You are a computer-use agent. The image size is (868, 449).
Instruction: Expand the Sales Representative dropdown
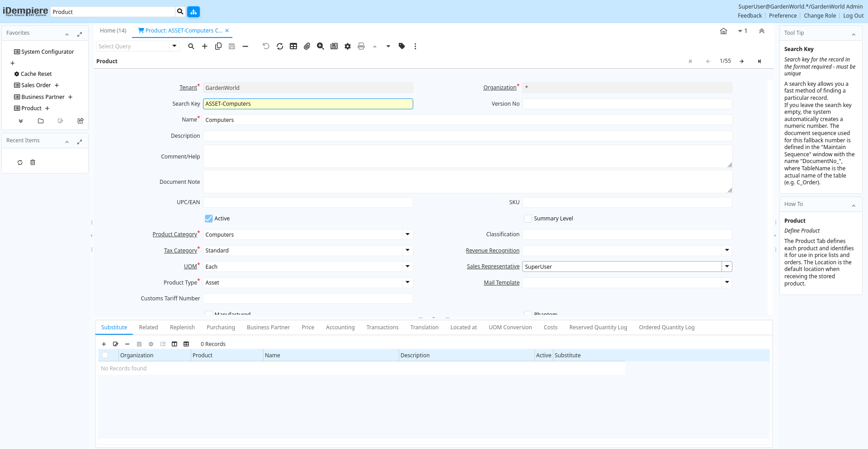(x=727, y=267)
